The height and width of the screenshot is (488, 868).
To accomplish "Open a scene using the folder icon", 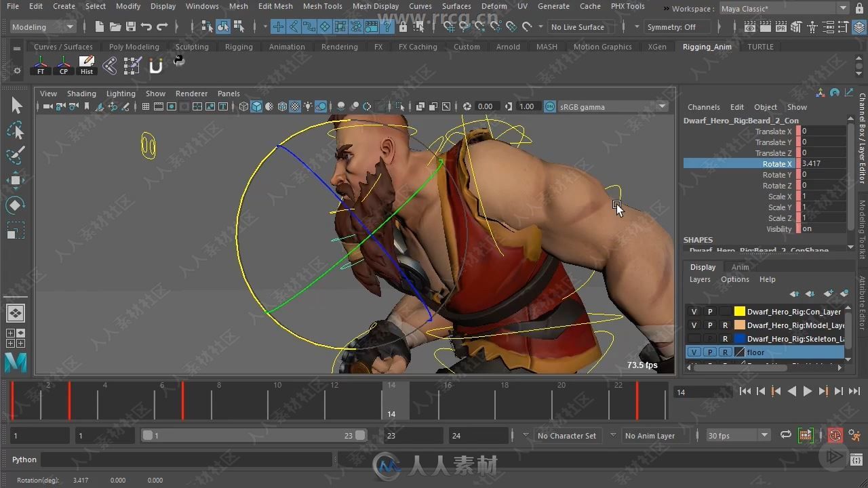I will tap(115, 27).
